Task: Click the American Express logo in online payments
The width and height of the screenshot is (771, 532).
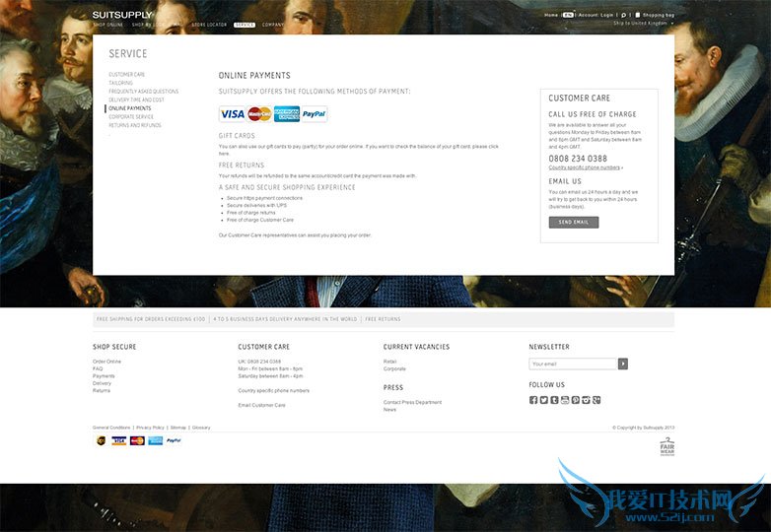Action: [x=287, y=114]
